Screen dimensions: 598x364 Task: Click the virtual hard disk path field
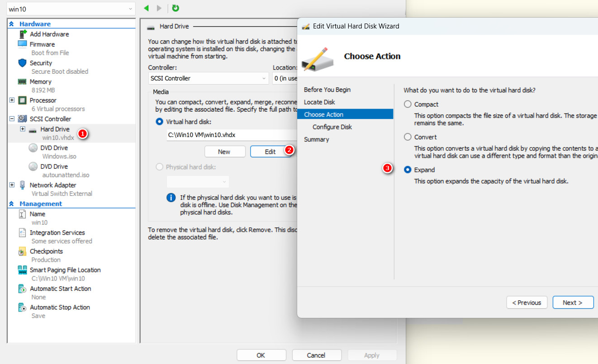[232, 135]
